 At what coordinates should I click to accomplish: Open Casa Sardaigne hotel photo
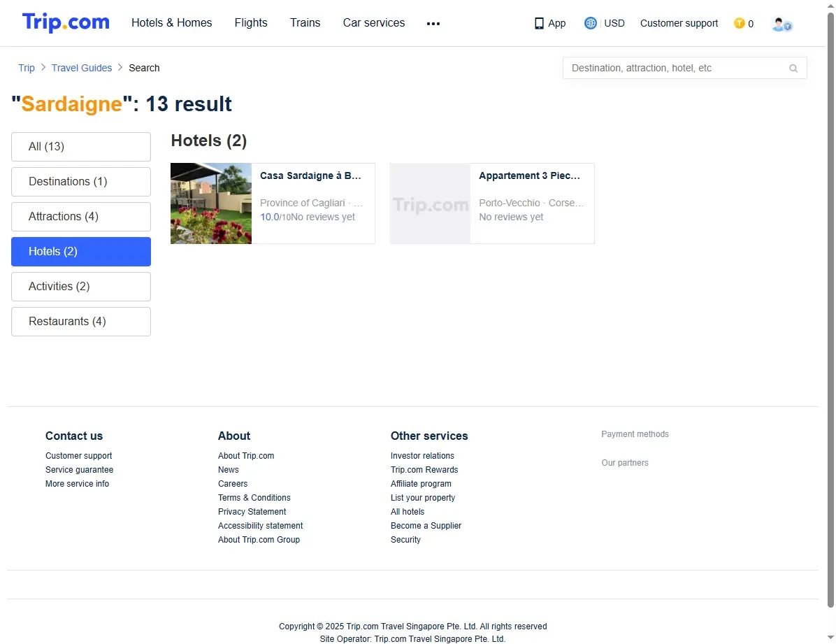[x=211, y=203]
